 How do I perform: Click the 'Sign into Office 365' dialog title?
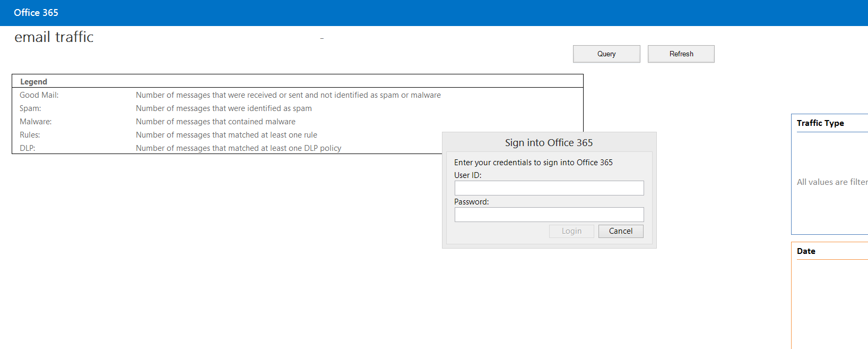coord(549,143)
